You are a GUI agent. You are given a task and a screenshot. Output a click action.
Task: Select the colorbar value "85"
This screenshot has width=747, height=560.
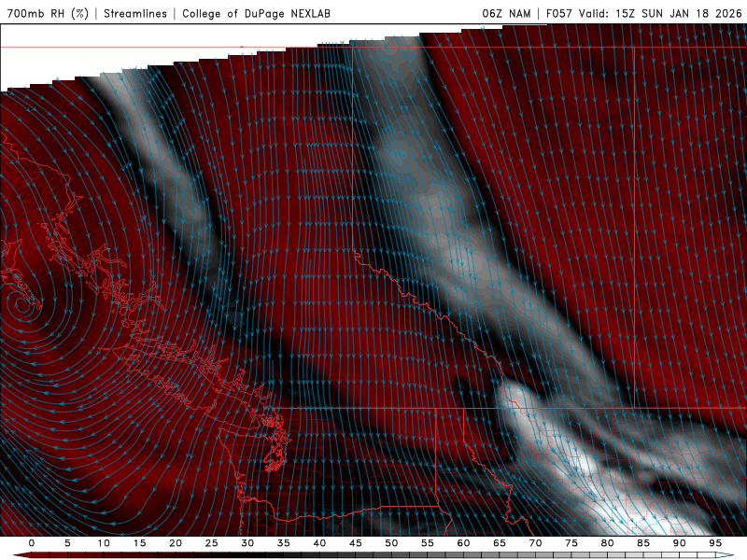coord(643,543)
